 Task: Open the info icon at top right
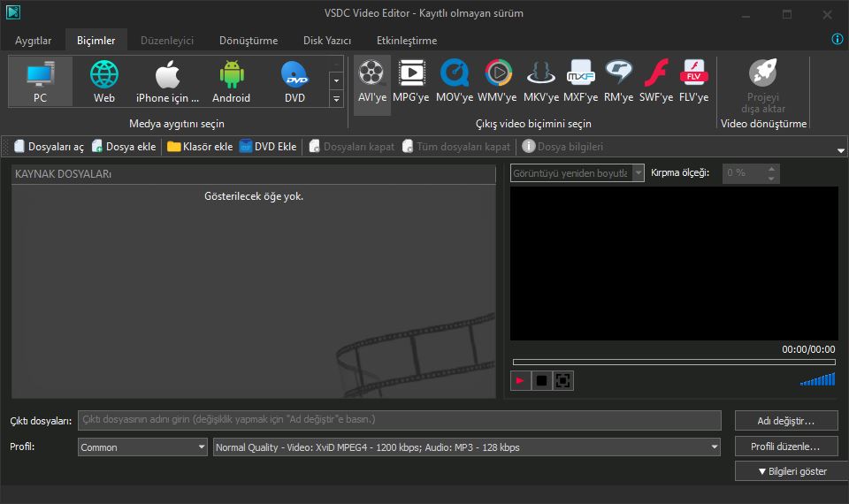838,39
